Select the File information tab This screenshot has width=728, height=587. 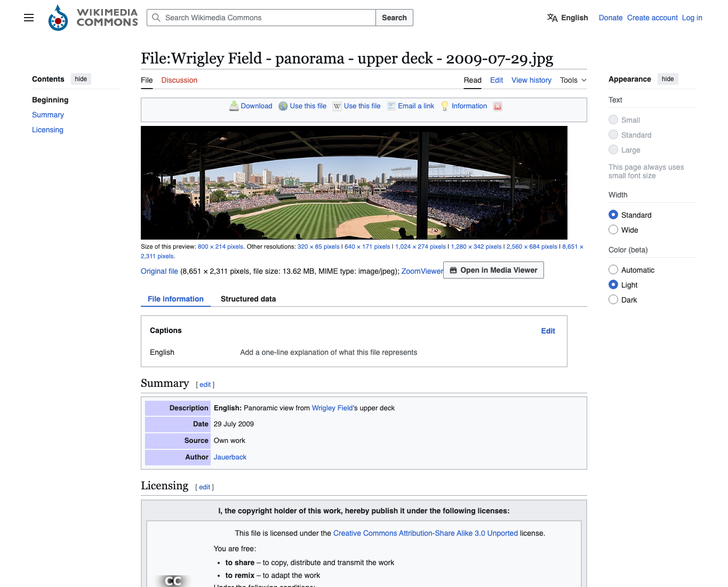(175, 299)
